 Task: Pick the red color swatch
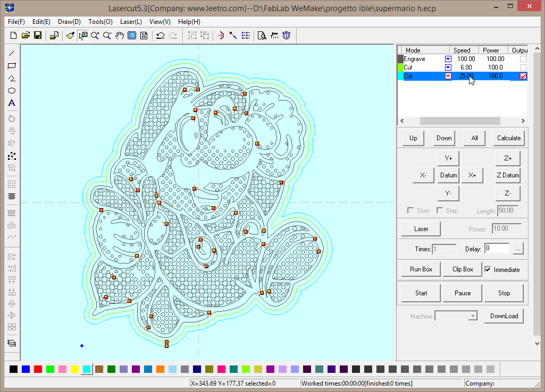coord(38,369)
